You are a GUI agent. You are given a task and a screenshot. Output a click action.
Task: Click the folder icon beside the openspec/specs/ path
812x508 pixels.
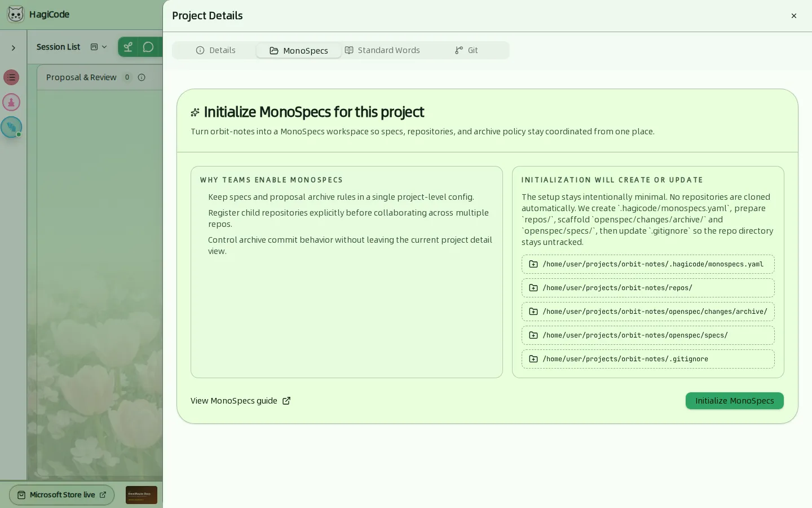(533, 335)
